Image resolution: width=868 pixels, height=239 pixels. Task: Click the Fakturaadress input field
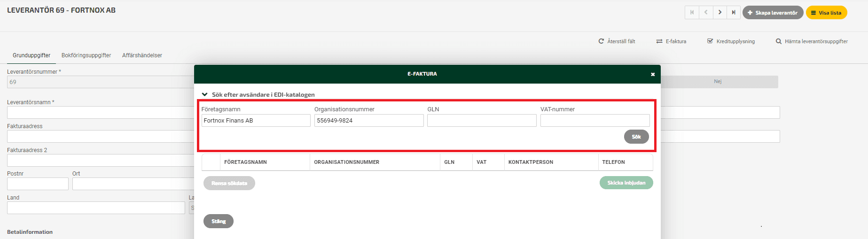click(101, 136)
